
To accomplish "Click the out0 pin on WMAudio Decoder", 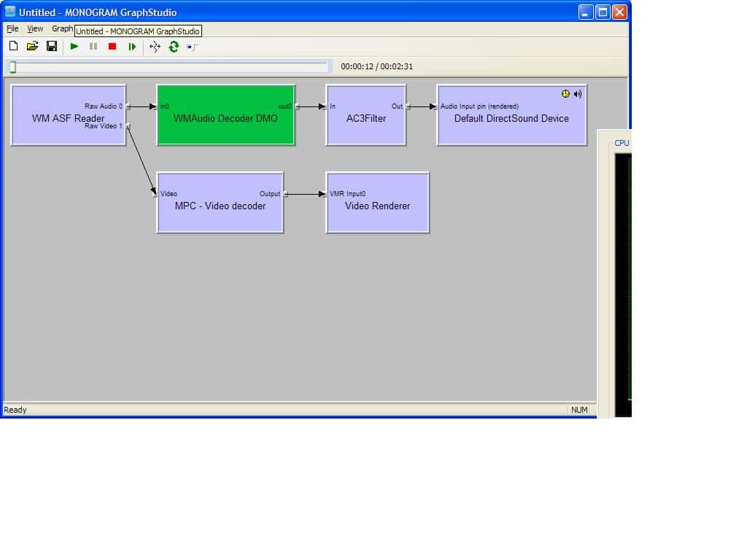I will (x=297, y=106).
